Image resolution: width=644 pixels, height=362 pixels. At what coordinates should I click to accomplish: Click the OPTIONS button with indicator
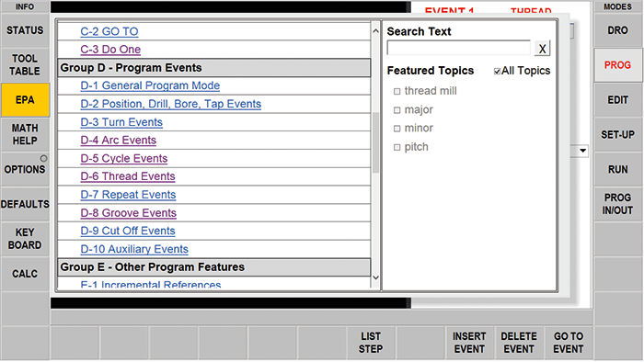point(25,169)
